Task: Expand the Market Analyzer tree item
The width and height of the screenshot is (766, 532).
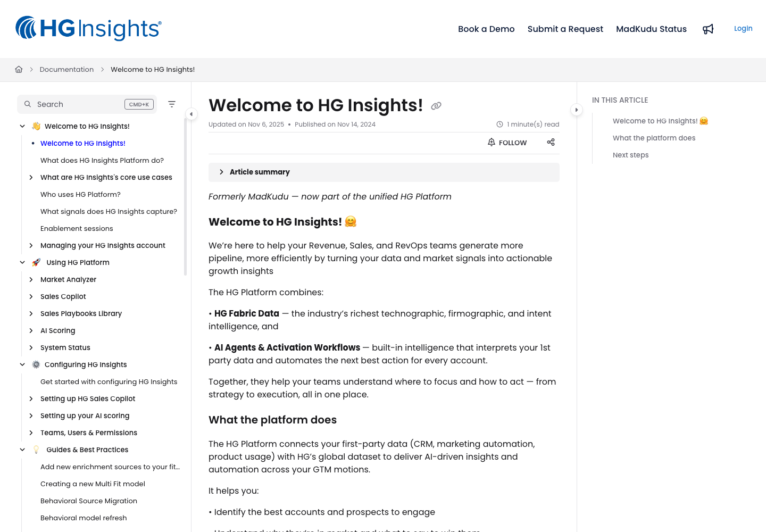Action: (31, 279)
